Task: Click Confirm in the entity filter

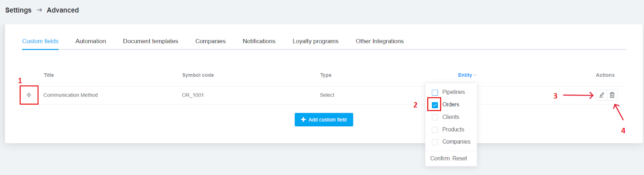Action: click(440, 159)
